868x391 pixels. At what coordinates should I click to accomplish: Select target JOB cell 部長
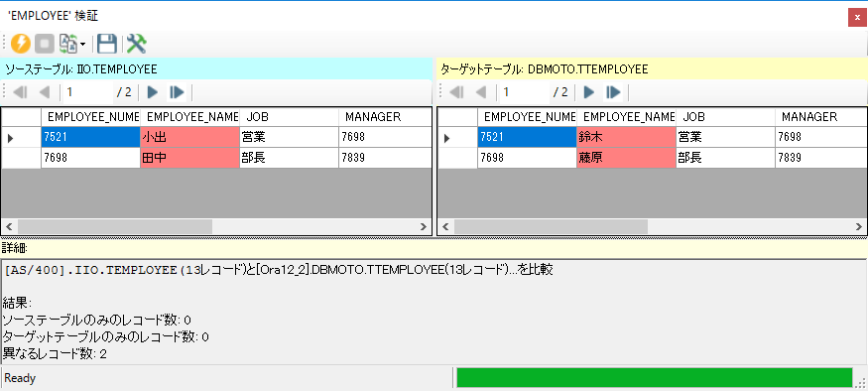tap(726, 159)
